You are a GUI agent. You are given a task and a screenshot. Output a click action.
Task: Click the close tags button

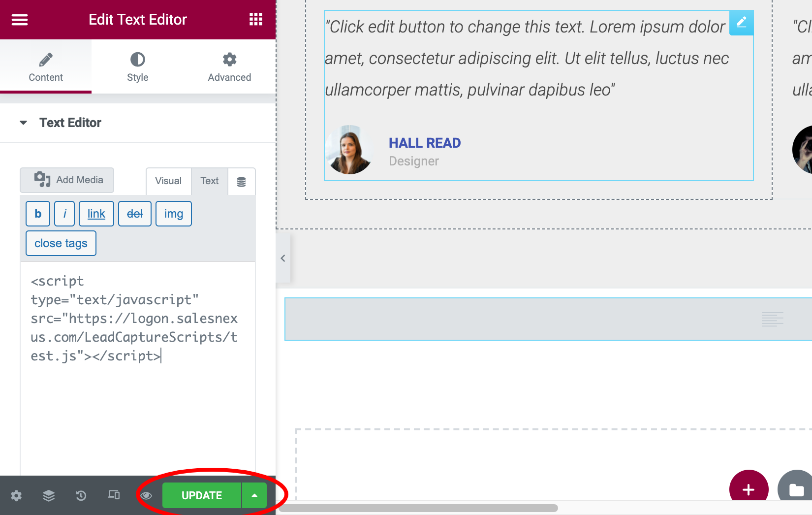pos(61,243)
